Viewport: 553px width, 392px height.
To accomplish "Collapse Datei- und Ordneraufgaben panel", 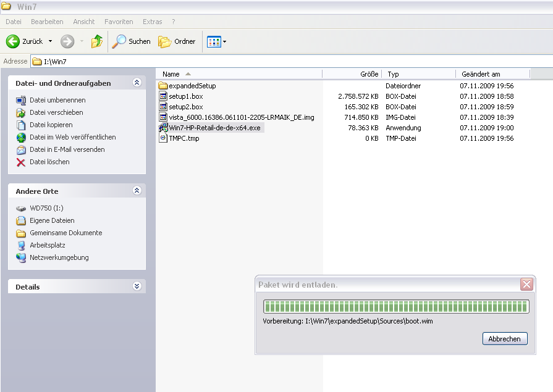I will click(x=137, y=83).
